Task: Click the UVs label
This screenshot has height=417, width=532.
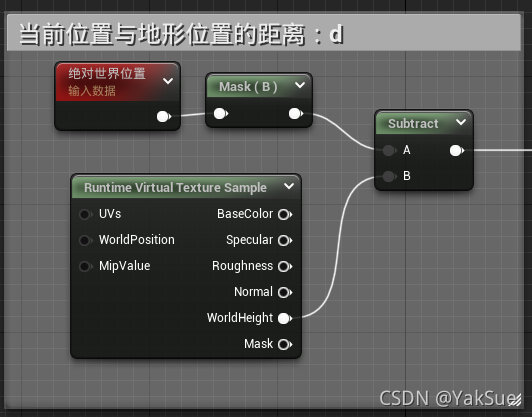Action: (x=110, y=214)
